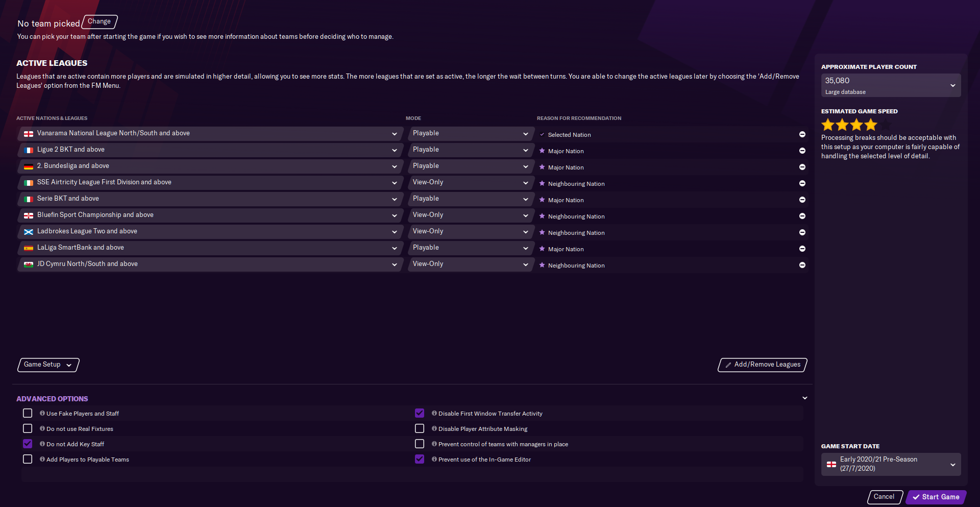Remove the Ligue 2 BKT league row
Viewport: 980px width, 507px height.
click(x=802, y=151)
